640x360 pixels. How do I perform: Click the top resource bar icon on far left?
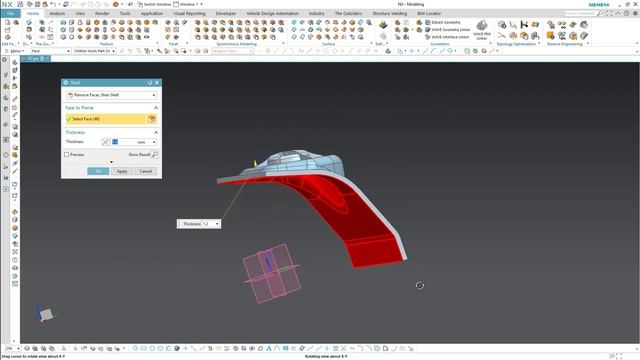pyautogui.click(x=5, y=60)
